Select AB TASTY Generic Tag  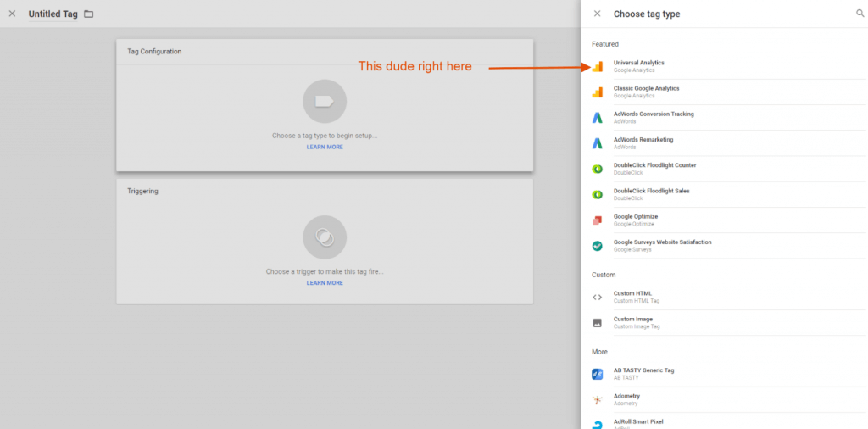pyautogui.click(x=728, y=374)
